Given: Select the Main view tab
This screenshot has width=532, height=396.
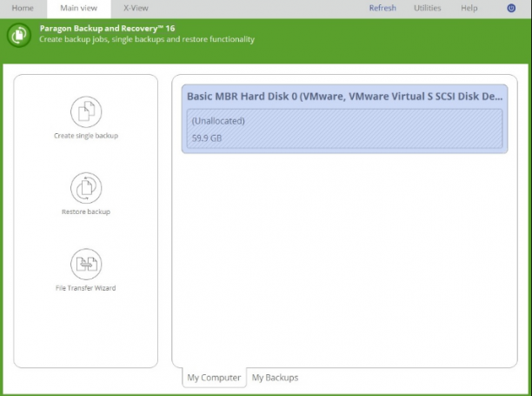Looking at the screenshot, I should 79,8.
